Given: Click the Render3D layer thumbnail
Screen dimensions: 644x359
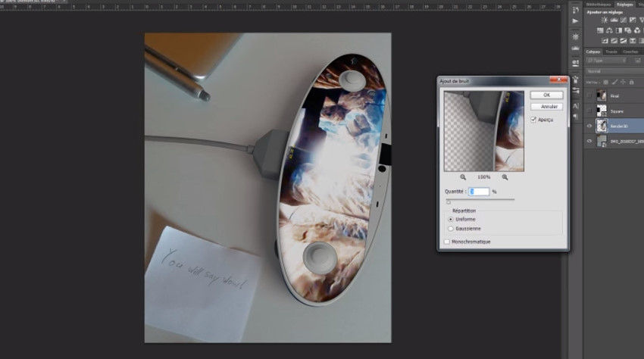Looking at the screenshot, I should point(602,126).
